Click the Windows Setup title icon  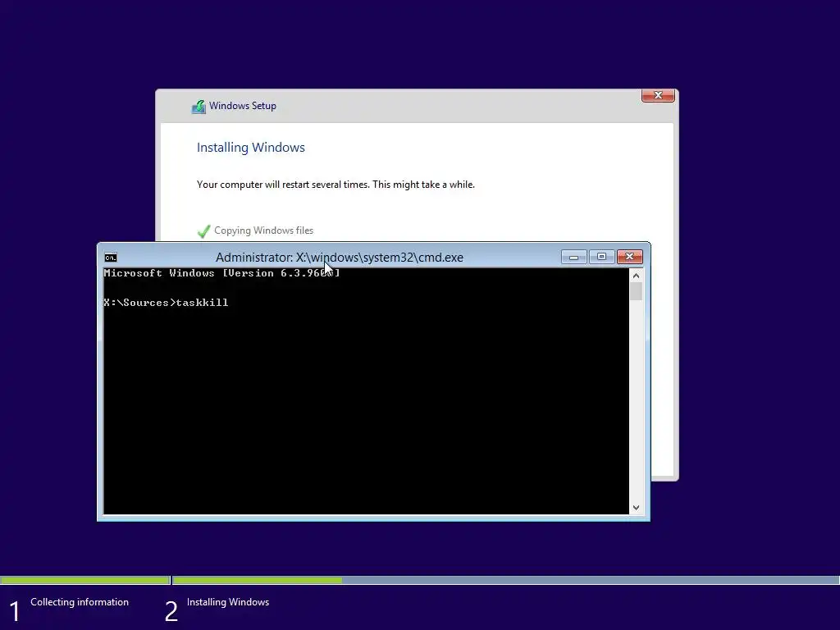199,107
